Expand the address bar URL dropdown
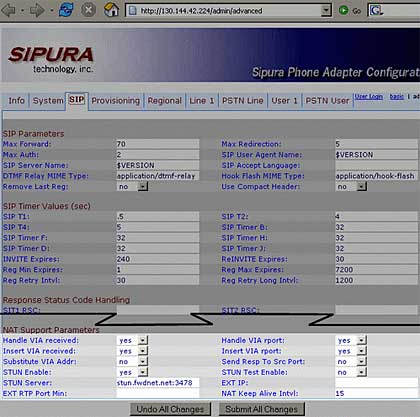420x417 pixels. (326, 11)
